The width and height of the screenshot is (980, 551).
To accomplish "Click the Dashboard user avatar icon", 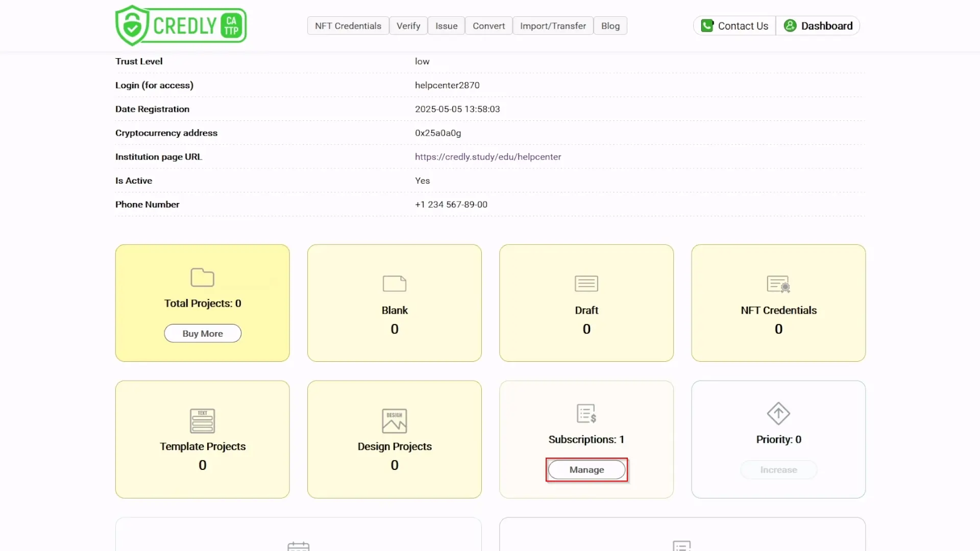I will coord(790,26).
